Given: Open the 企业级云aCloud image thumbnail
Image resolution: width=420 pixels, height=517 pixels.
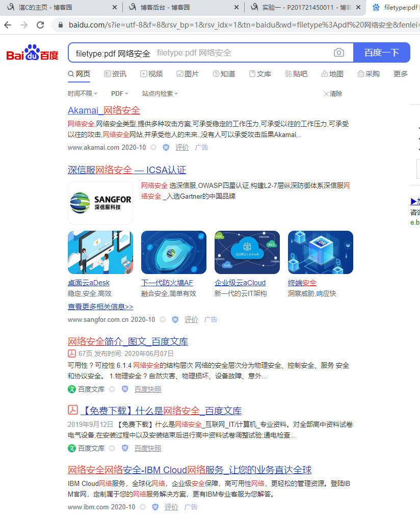Looking at the screenshot, I should click(247, 252).
